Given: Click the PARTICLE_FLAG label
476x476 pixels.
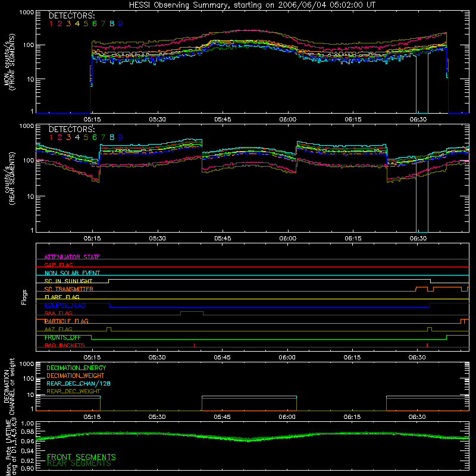Looking at the screenshot, I should [x=67, y=321].
